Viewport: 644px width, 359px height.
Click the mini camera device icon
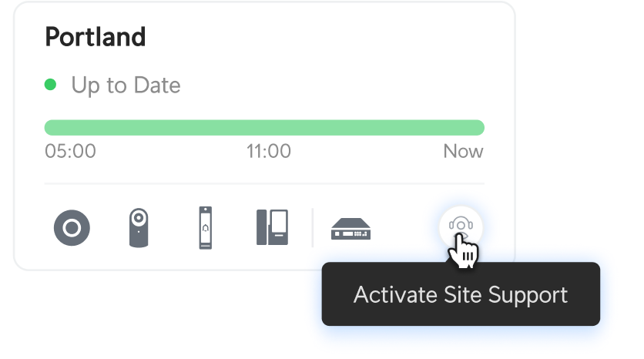[138, 227]
